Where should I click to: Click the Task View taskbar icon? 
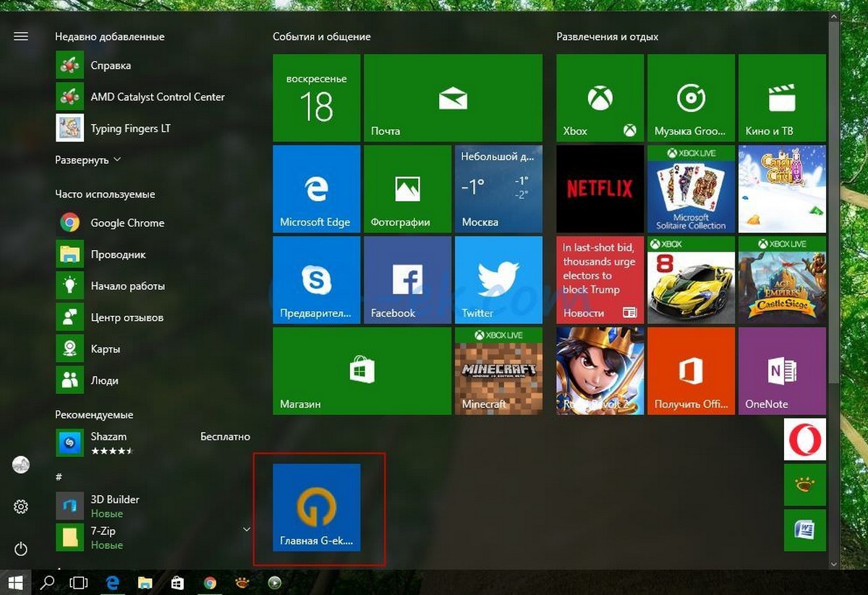pyautogui.click(x=78, y=582)
